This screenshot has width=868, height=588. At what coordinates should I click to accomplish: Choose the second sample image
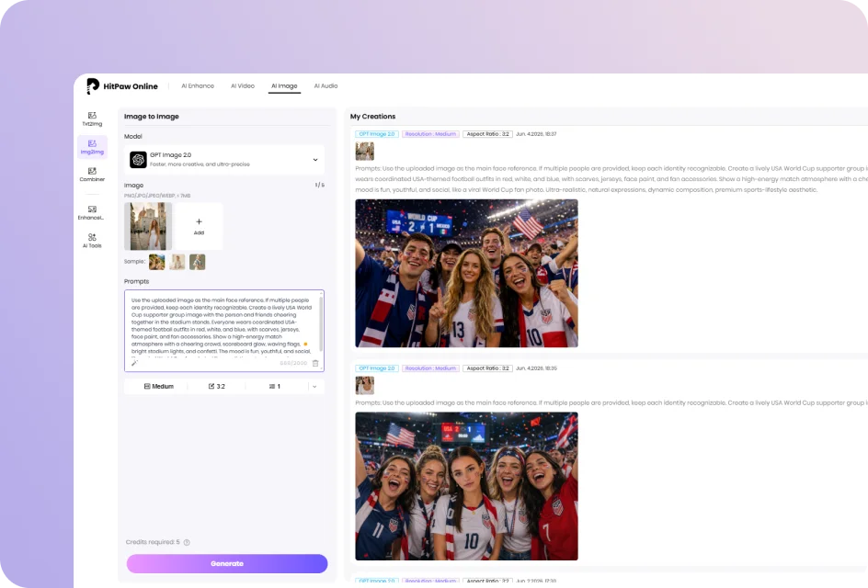(x=177, y=262)
